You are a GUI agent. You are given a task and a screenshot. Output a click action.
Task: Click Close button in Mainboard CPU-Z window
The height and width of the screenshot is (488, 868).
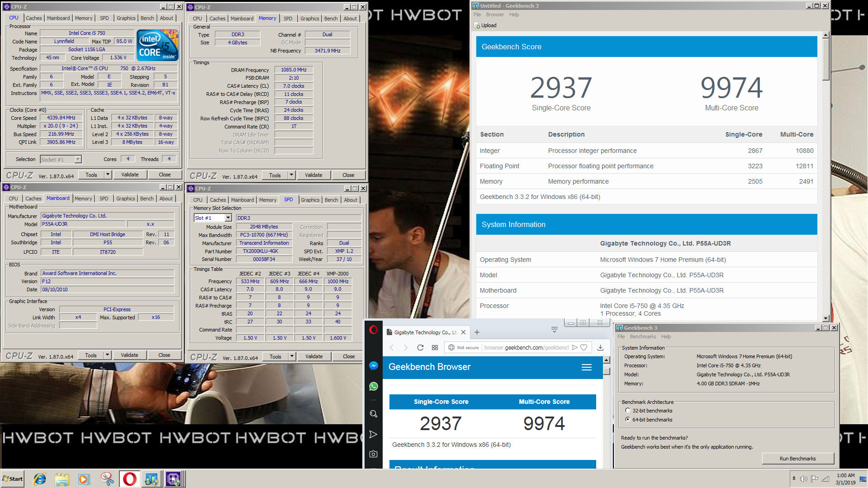pos(164,355)
